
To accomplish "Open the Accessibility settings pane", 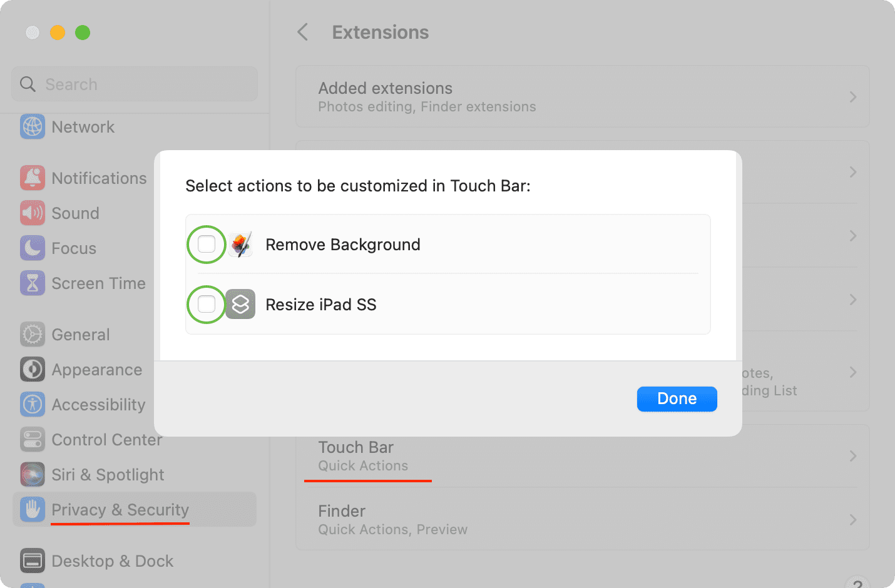I will (98, 405).
